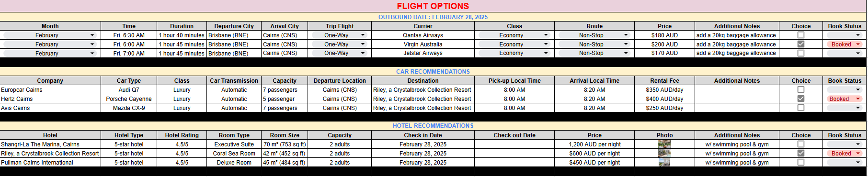
Task: Click the FLIGHT OPTIONS title cell
Action: (x=433, y=6)
